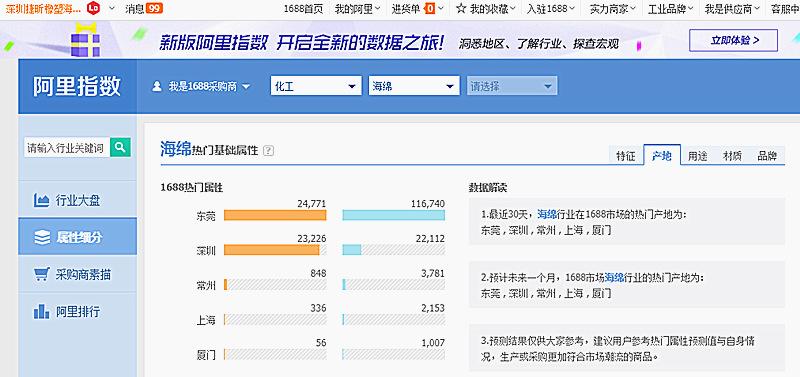Focus the 请输入行业关键词 search field
800x377 pixels.
(67, 148)
